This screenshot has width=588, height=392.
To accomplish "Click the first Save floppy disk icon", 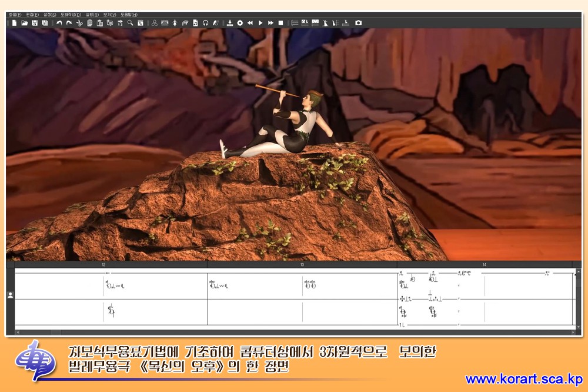I will [x=35, y=23].
